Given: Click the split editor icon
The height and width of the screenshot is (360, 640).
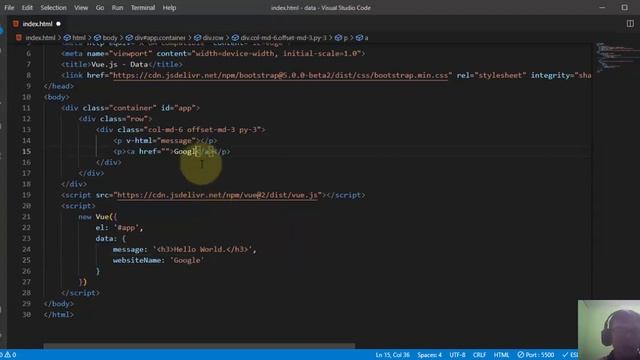Looking at the screenshot, I should pos(630,24).
